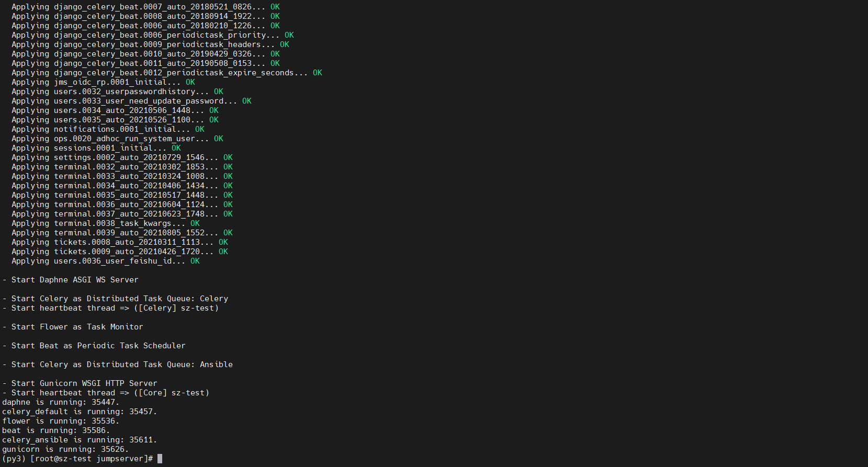868x467 pixels.
Task: Click the 'Applying jms_oidc_rp.0001_initial' line
Action: pyautogui.click(x=103, y=82)
